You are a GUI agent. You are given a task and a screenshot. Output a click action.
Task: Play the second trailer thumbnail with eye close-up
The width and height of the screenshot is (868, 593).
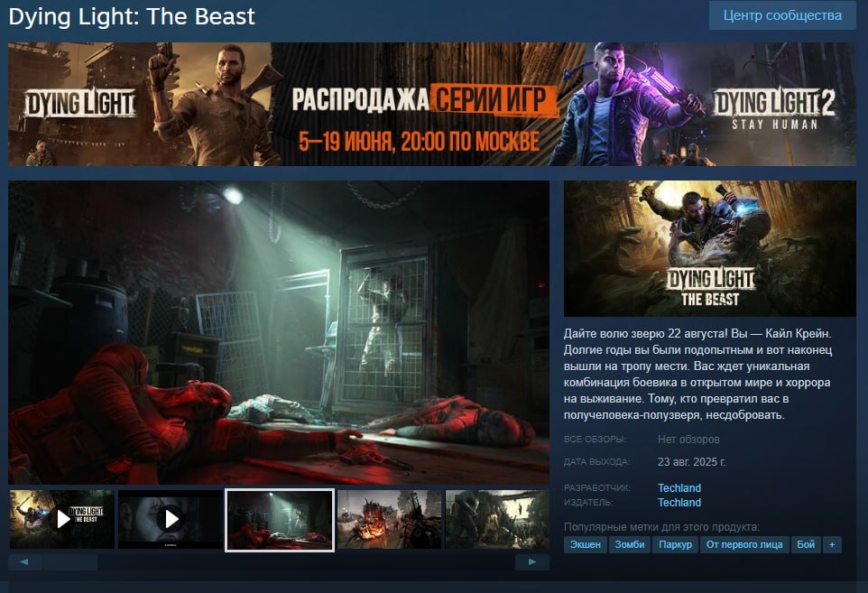tap(171, 519)
